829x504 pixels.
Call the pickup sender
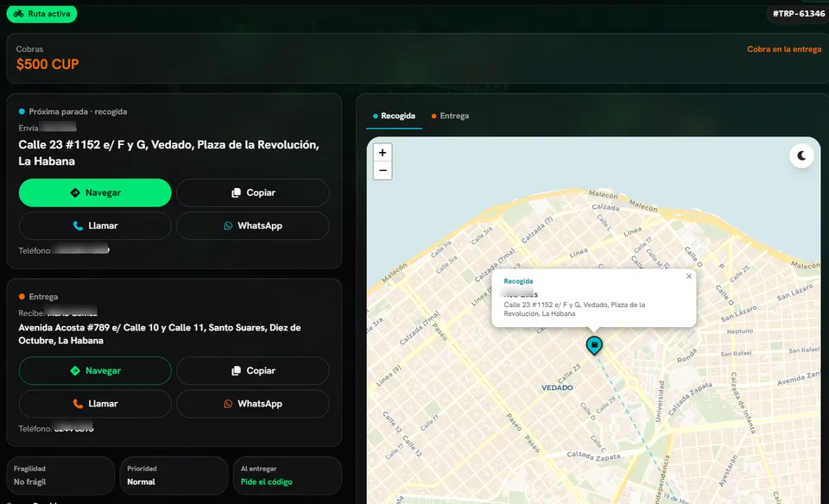95,225
